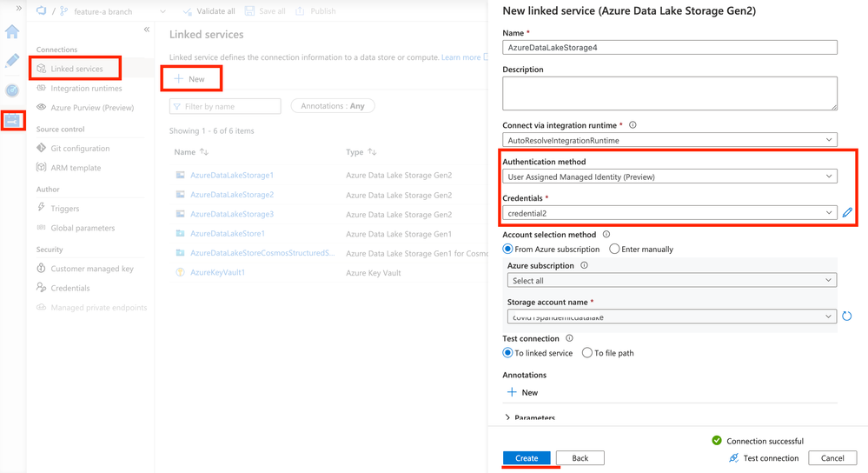
Task: Open the Storage account name dropdown
Action: click(x=672, y=316)
